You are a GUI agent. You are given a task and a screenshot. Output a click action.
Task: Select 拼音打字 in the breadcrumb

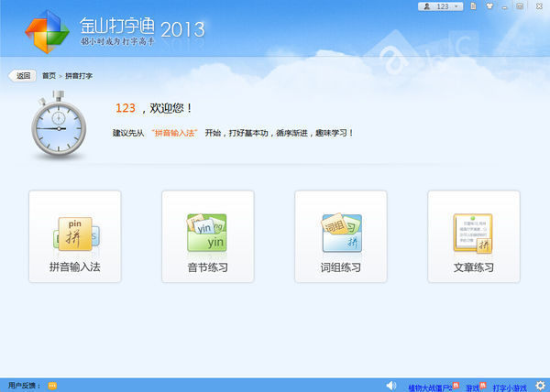point(79,75)
